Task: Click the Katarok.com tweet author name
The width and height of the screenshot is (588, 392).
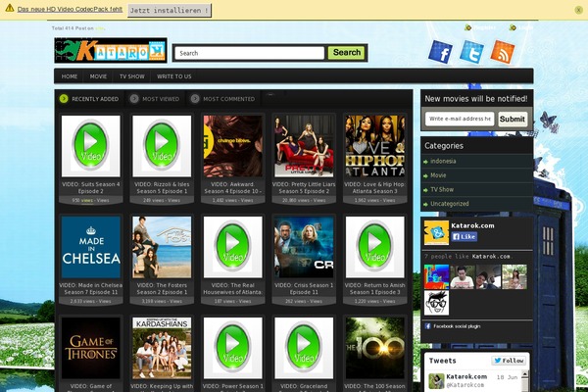Action: pos(466,376)
